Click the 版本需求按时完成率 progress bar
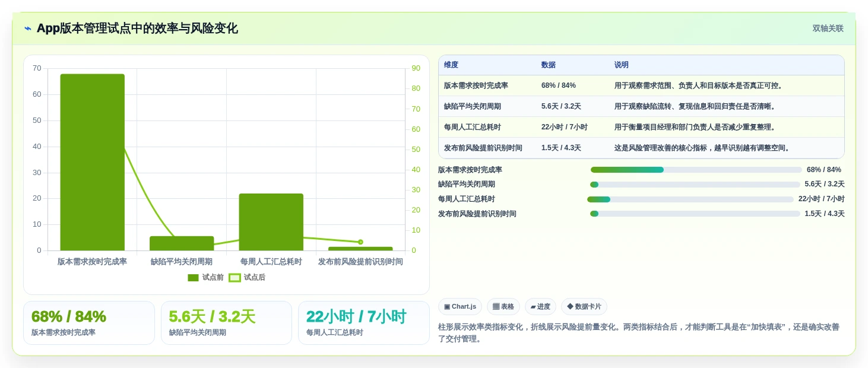 click(x=696, y=170)
